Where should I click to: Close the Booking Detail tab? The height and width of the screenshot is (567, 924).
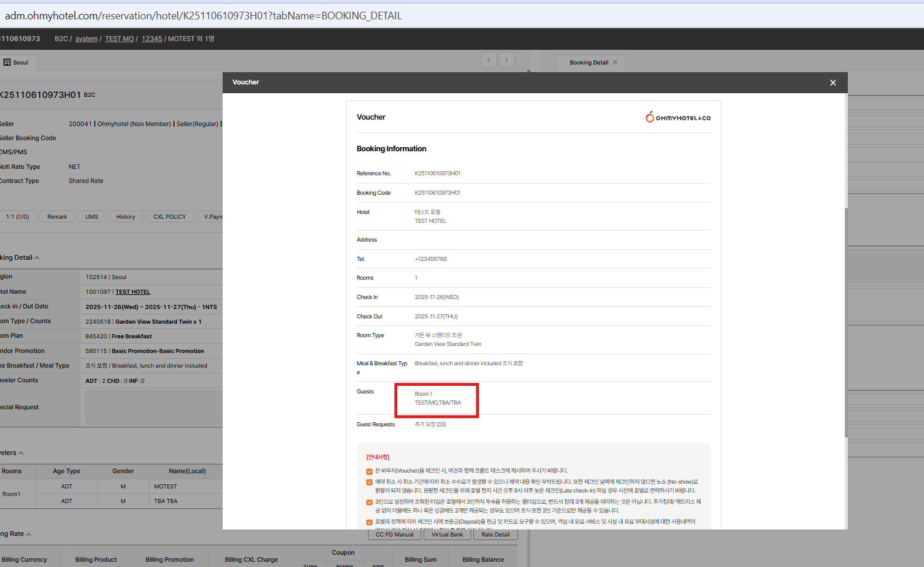click(x=615, y=63)
